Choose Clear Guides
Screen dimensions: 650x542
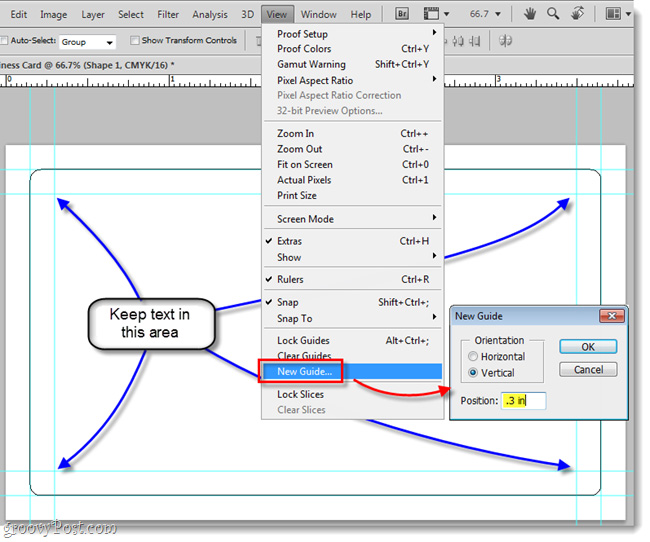pos(352,355)
